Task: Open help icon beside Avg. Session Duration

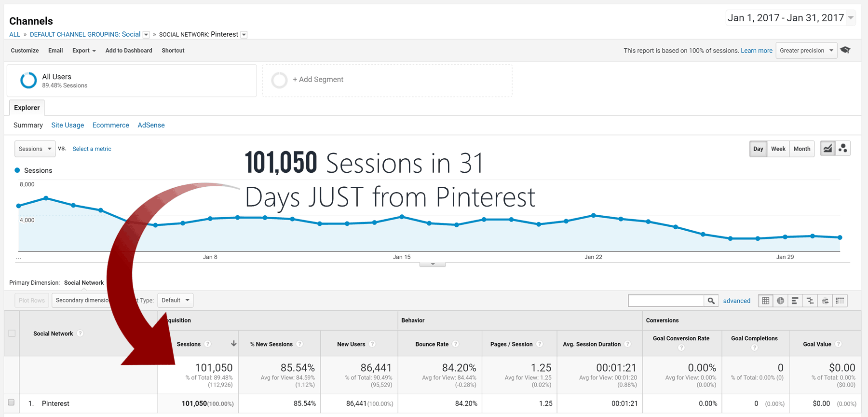Action: point(627,344)
